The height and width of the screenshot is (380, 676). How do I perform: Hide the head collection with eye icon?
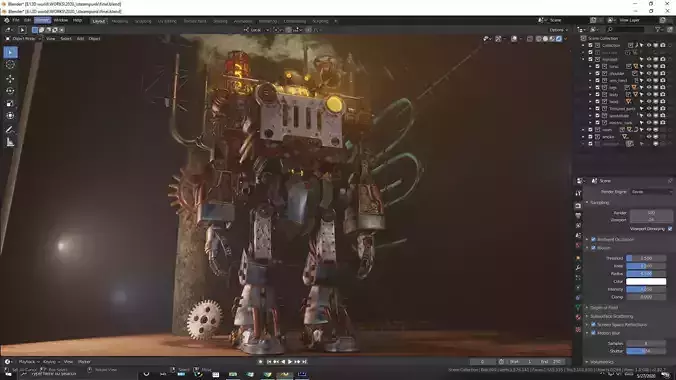pyautogui.click(x=649, y=102)
